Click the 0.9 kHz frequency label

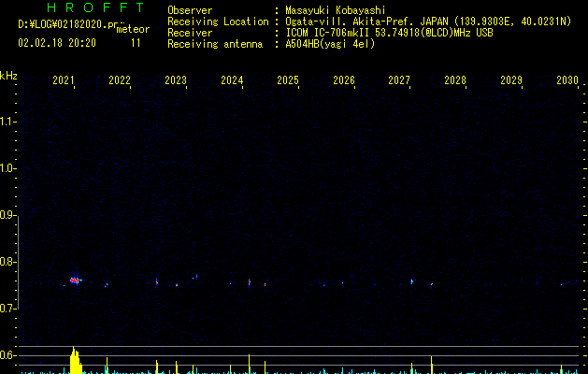pos(7,215)
